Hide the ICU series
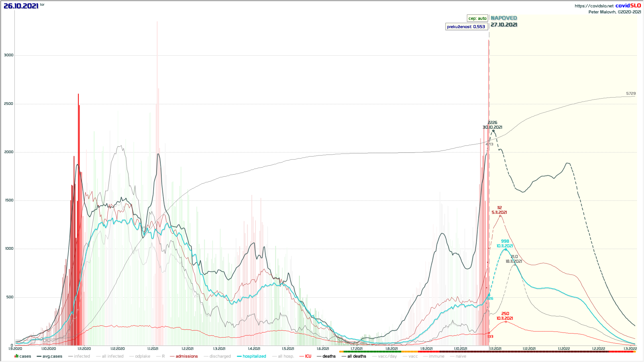The height and width of the screenshot is (362, 644). 308,356
